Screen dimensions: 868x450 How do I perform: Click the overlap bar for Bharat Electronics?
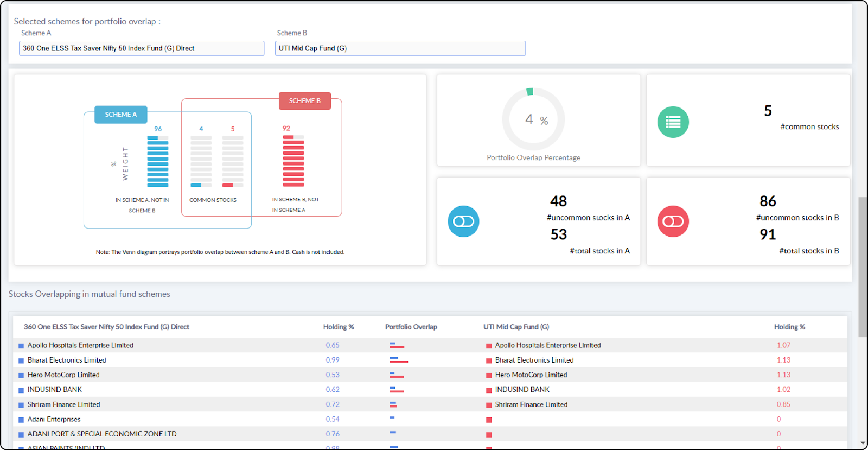(x=398, y=360)
